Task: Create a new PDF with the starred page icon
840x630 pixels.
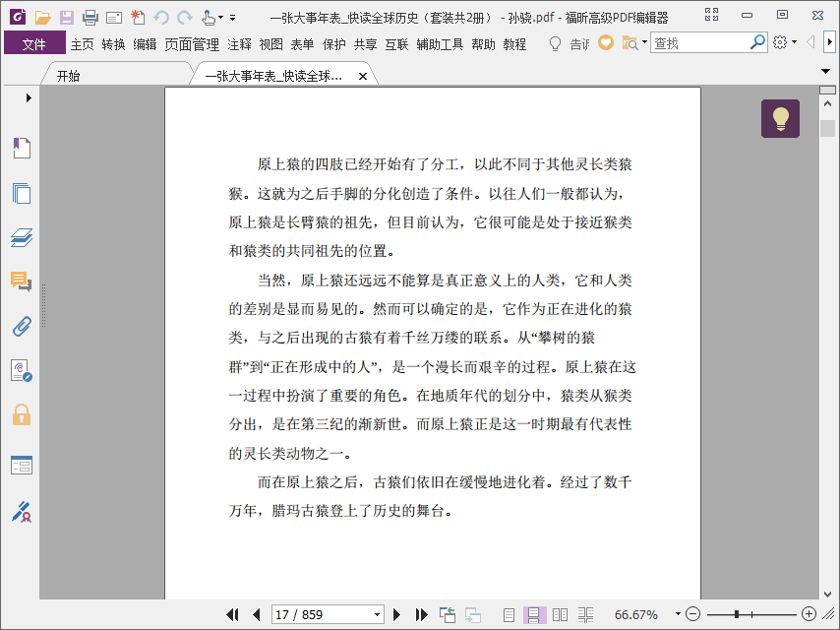Action: click(138, 18)
